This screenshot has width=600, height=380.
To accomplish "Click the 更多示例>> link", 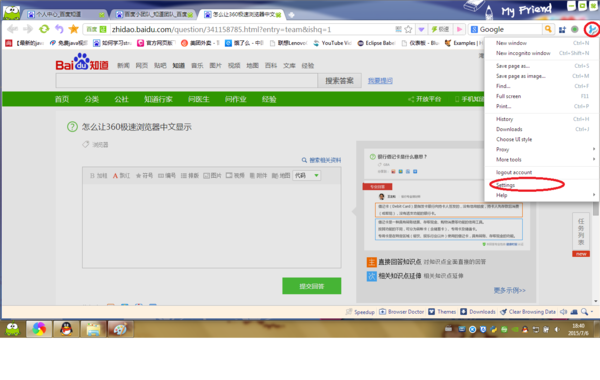I will coord(509,290).
